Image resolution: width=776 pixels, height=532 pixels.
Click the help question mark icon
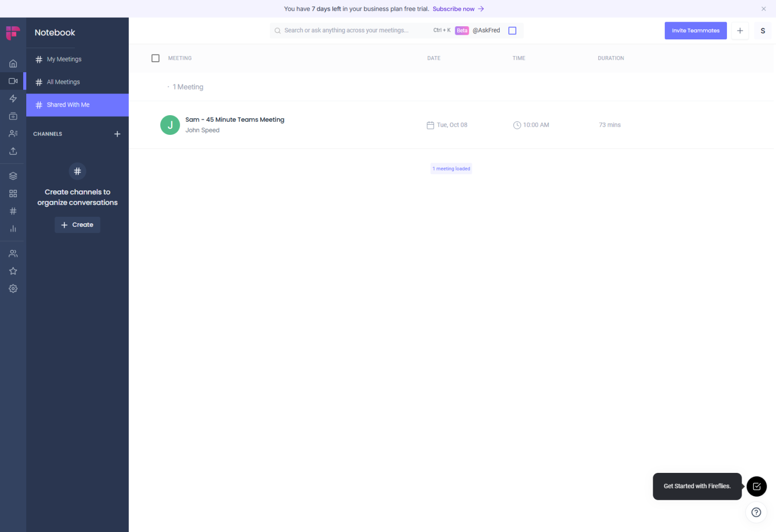tap(756, 512)
